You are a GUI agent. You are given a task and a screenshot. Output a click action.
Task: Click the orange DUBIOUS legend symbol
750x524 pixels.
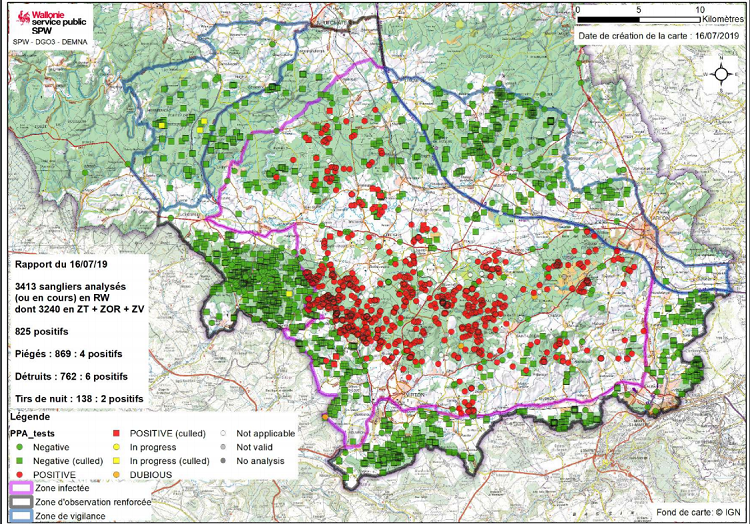[x=120, y=474]
